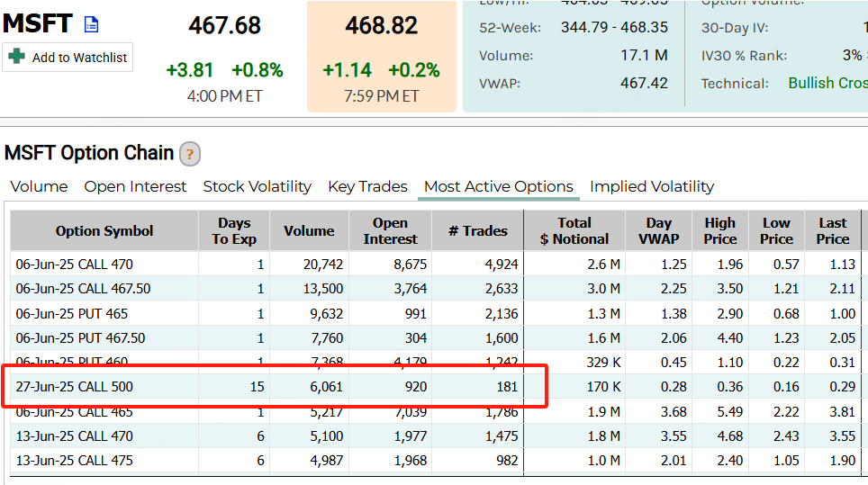Sort by Last Price column header
This screenshot has height=485, width=868.
(x=833, y=230)
